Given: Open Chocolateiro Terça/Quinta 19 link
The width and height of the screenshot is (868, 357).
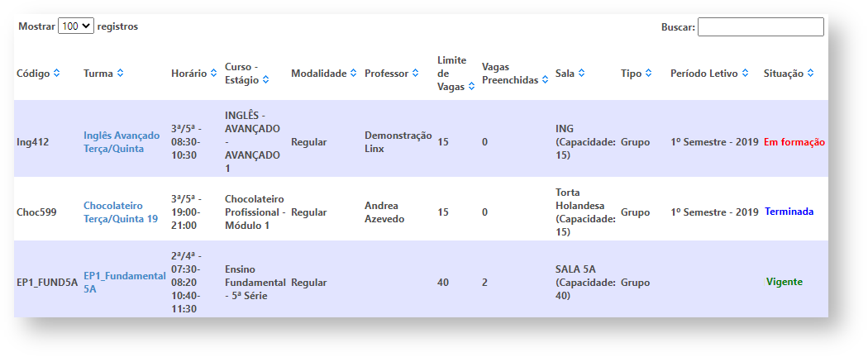Looking at the screenshot, I should (x=120, y=212).
